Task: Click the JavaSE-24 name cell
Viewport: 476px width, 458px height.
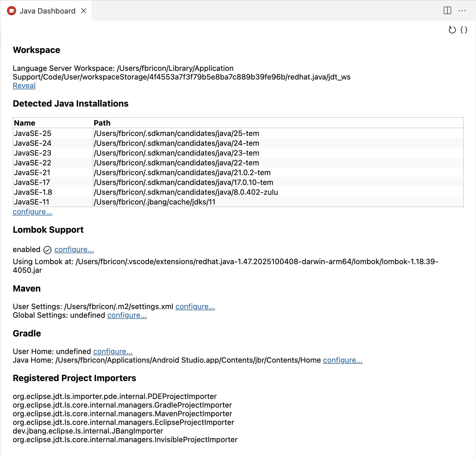Action: (x=53, y=143)
